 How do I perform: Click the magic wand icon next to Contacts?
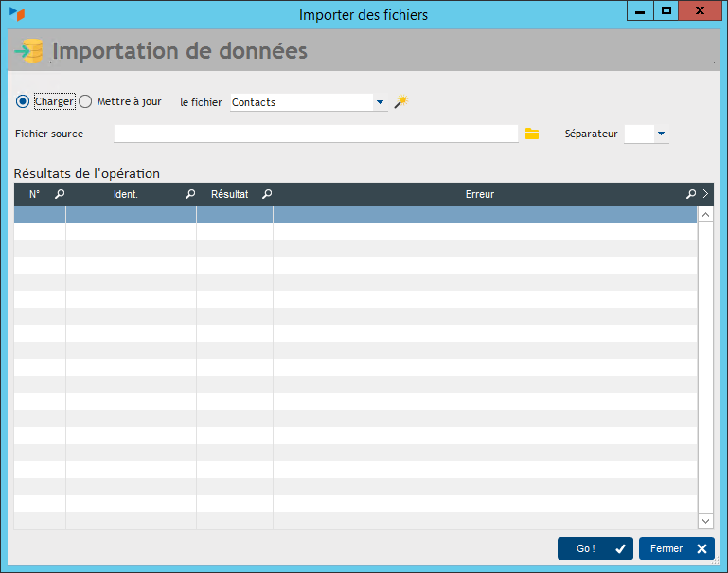(400, 102)
